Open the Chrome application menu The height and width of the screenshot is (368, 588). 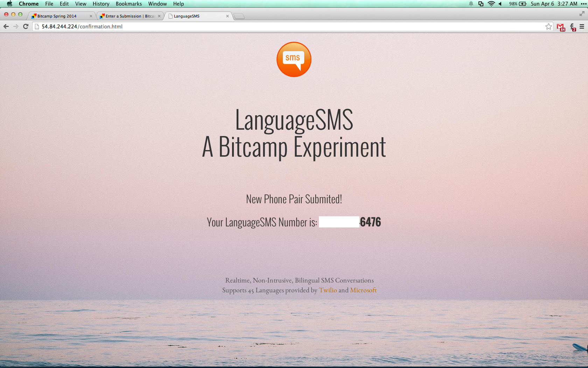point(29,4)
